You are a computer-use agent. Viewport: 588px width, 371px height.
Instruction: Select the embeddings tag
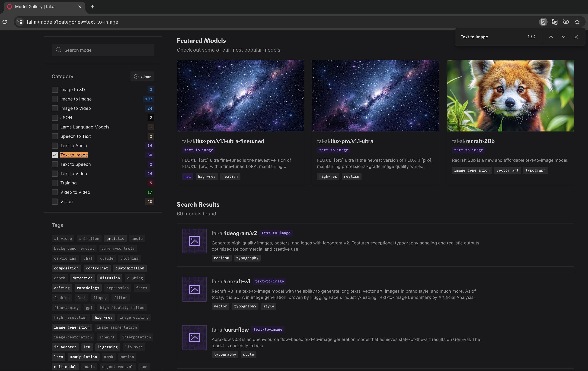click(88, 288)
